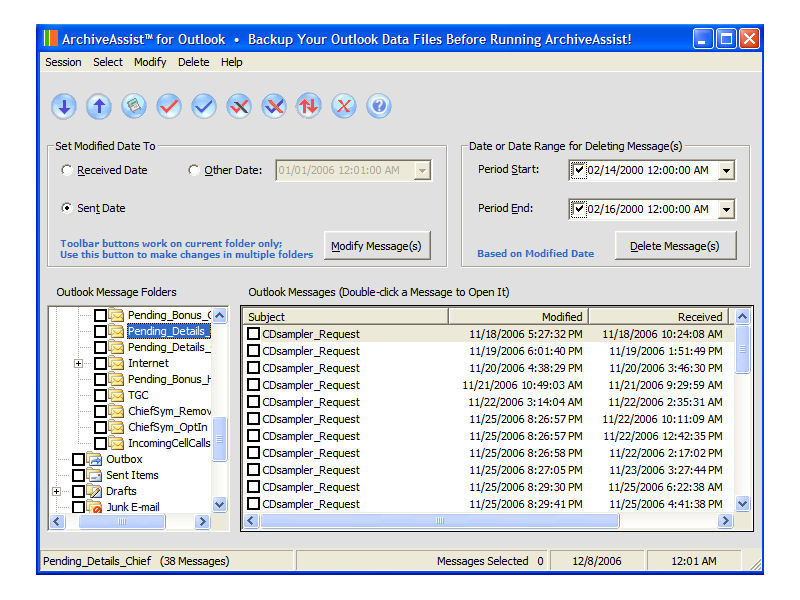Open the Select menu
The image size is (800, 600).
(108, 62)
